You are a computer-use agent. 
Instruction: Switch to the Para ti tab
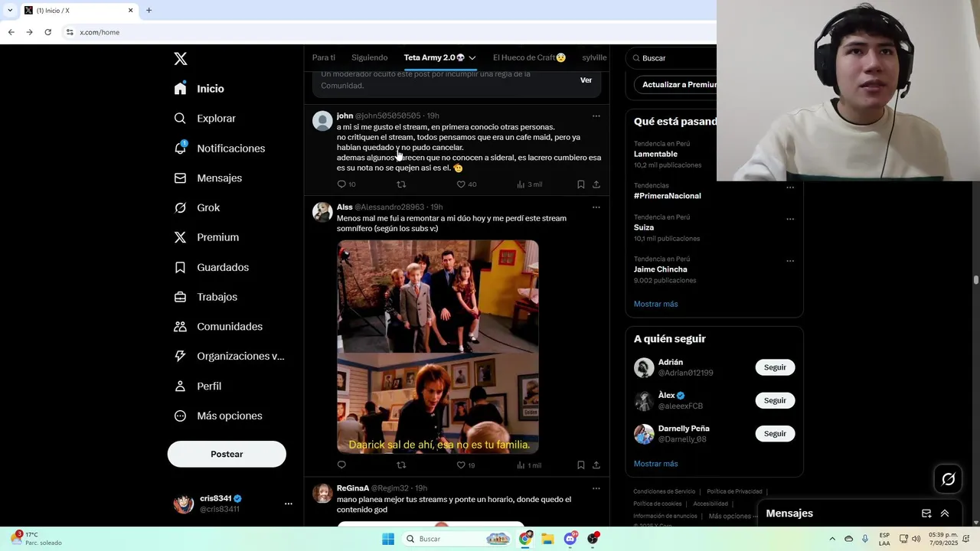[x=324, y=57]
